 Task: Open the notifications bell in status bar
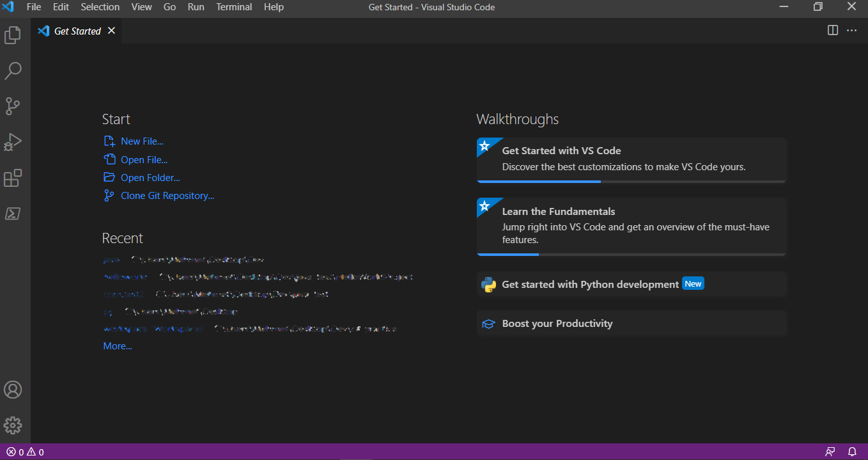(x=852, y=452)
